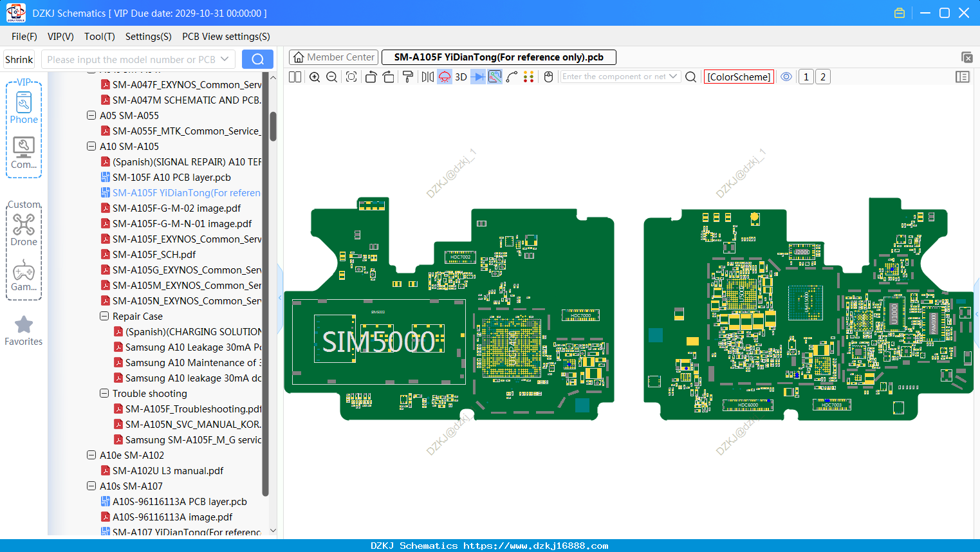Collapse the A10s SM-A107 node
This screenshot has width=980, height=552.
pyautogui.click(x=91, y=486)
